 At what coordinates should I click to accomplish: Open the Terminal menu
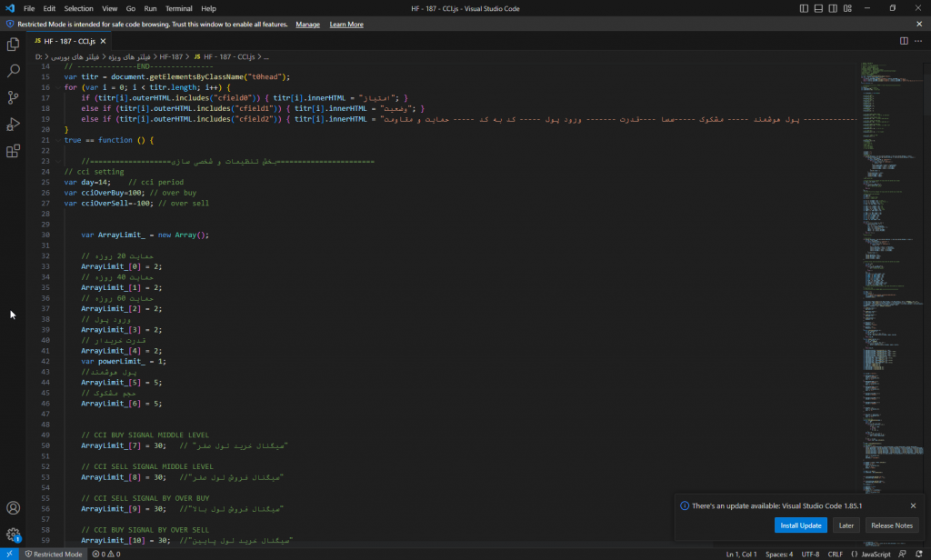pyautogui.click(x=178, y=8)
